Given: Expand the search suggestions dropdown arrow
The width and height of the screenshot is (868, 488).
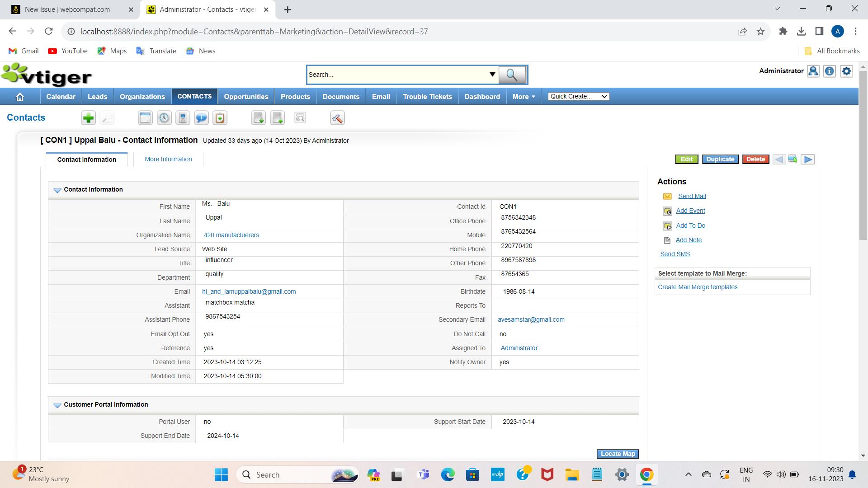Looking at the screenshot, I should (492, 75).
